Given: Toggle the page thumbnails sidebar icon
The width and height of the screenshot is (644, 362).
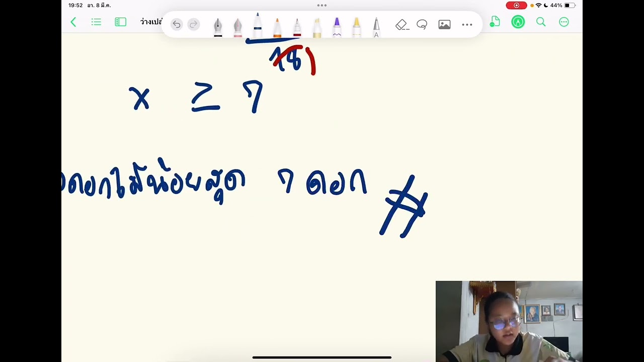Looking at the screenshot, I should [x=120, y=22].
